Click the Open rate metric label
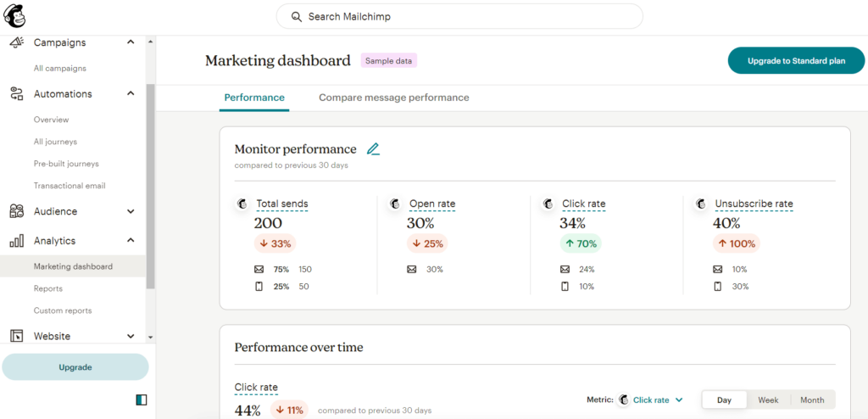This screenshot has width=868, height=419. pos(432,204)
